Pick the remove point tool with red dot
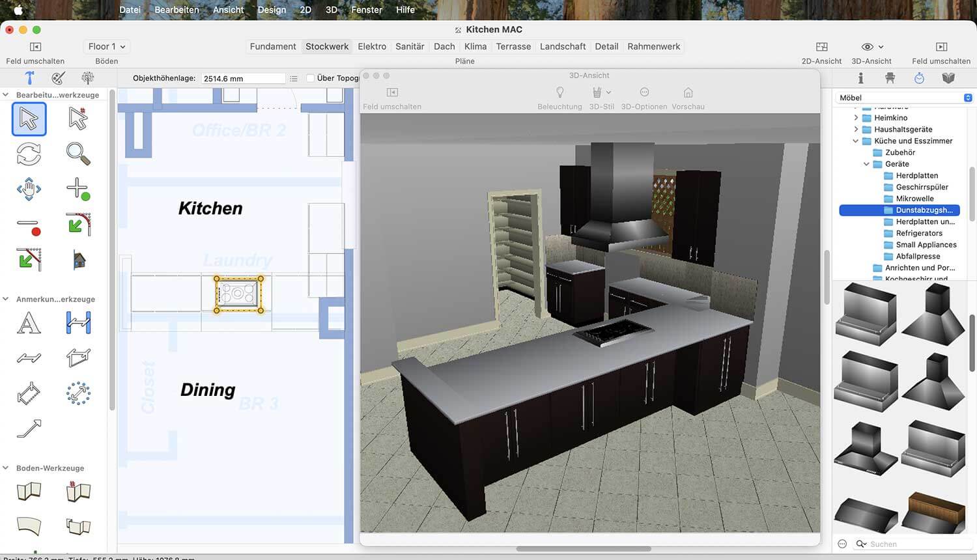Screen dimensions: 977x560 click(x=29, y=226)
